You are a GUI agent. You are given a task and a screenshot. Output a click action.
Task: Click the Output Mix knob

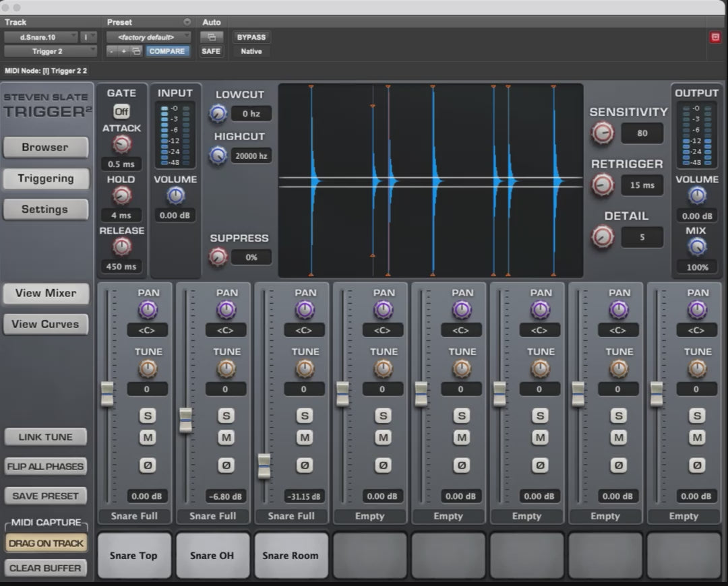pyautogui.click(x=697, y=247)
